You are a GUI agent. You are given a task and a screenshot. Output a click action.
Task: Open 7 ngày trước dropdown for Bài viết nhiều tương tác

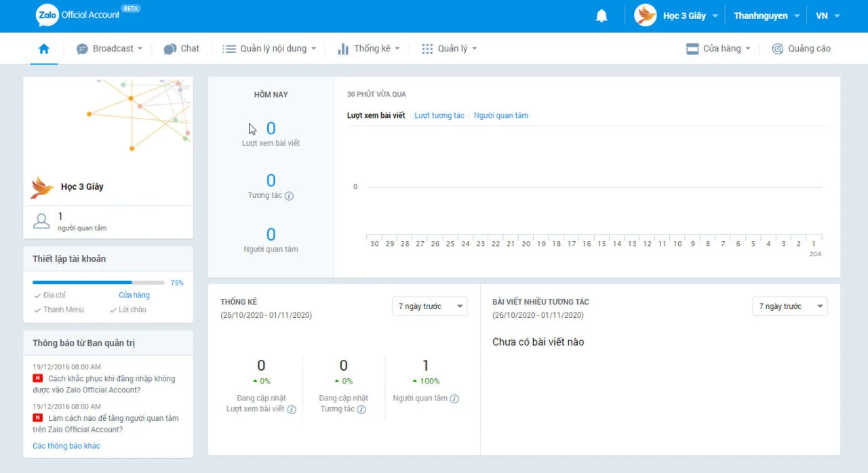pos(790,306)
